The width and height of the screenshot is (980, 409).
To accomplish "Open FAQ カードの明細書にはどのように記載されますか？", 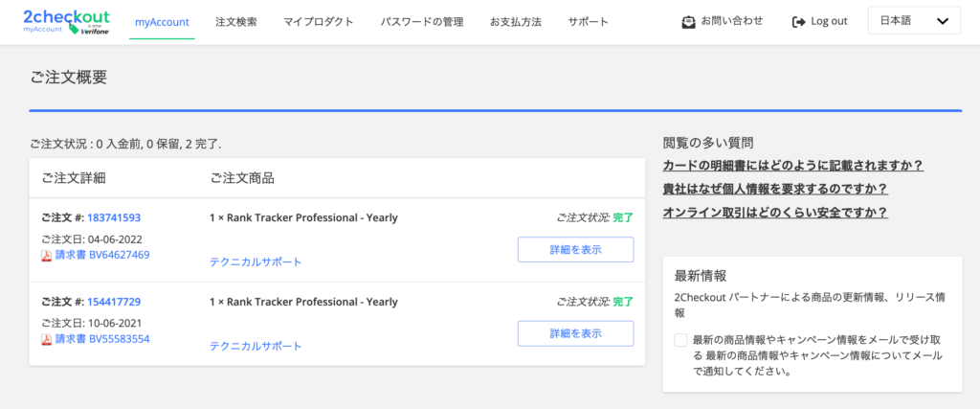I will [793, 166].
